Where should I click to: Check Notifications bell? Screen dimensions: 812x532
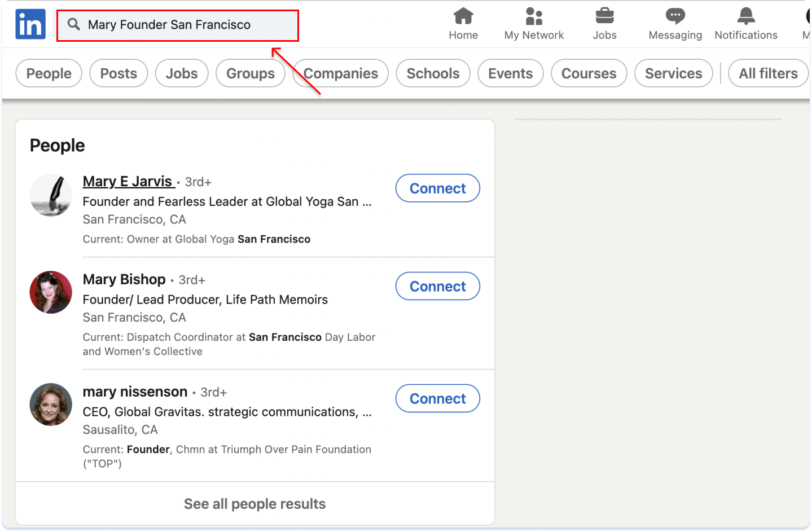pos(746,23)
